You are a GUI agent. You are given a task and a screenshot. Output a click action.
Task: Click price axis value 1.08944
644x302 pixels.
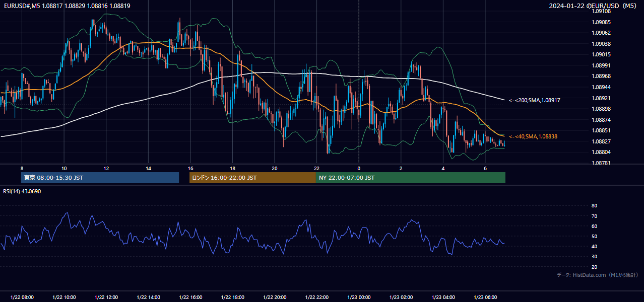[601, 87]
